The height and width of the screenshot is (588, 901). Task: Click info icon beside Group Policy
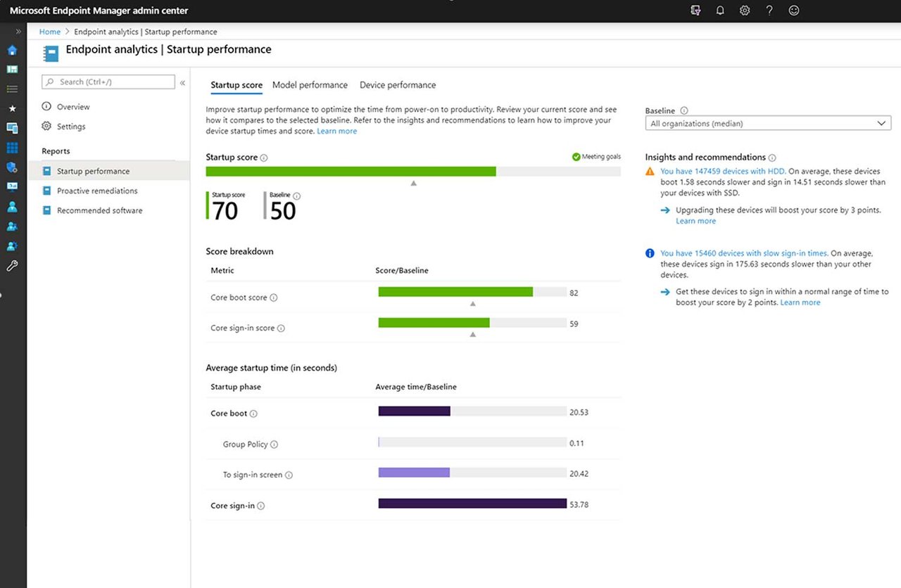(x=274, y=445)
